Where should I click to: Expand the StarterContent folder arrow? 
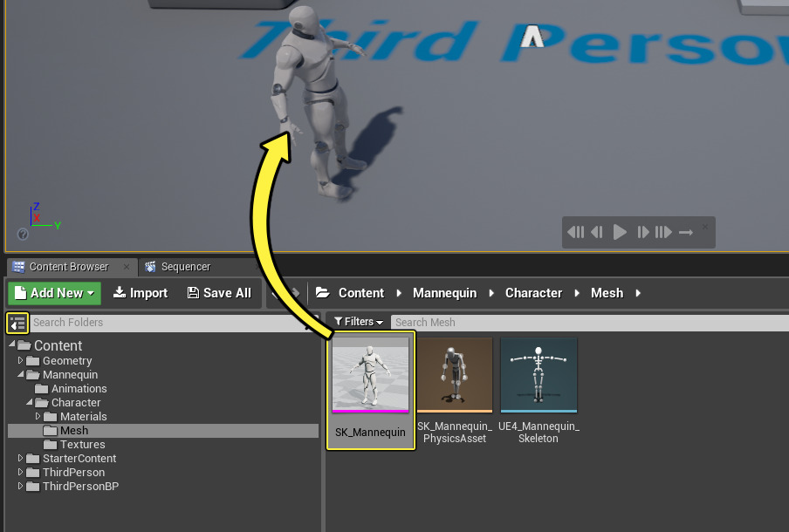click(x=21, y=459)
